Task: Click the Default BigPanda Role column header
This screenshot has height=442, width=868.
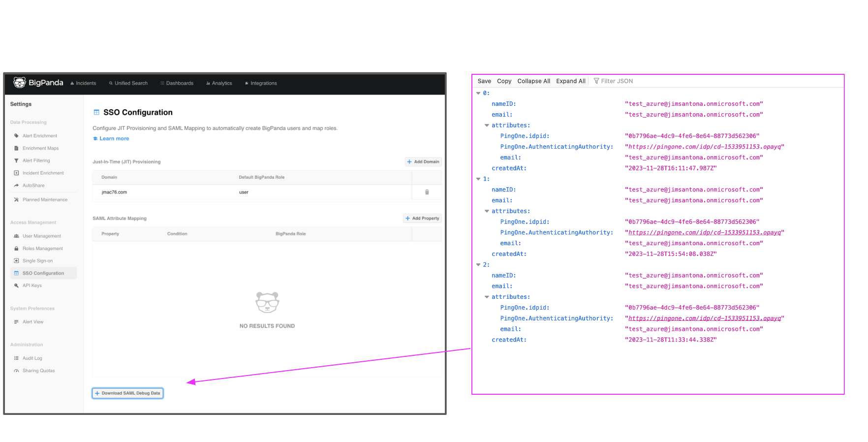Action: tap(261, 177)
